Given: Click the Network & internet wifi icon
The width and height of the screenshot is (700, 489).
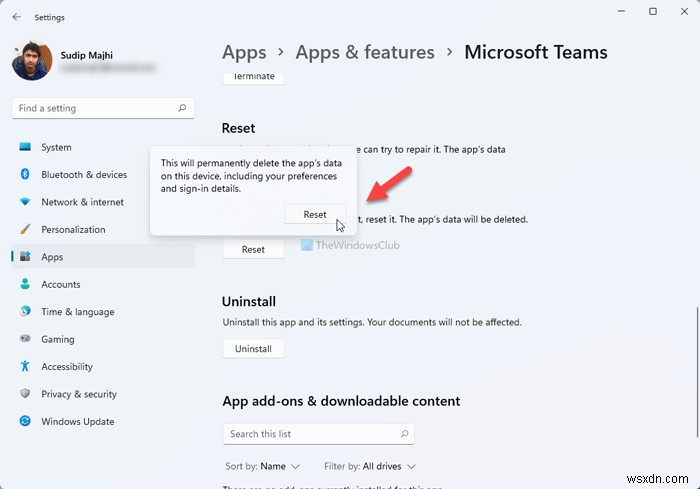Looking at the screenshot, I should [x=25, y=202].
